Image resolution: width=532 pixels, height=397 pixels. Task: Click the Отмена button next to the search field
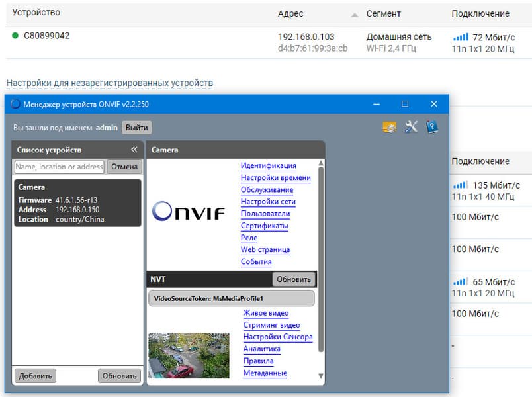124,167
